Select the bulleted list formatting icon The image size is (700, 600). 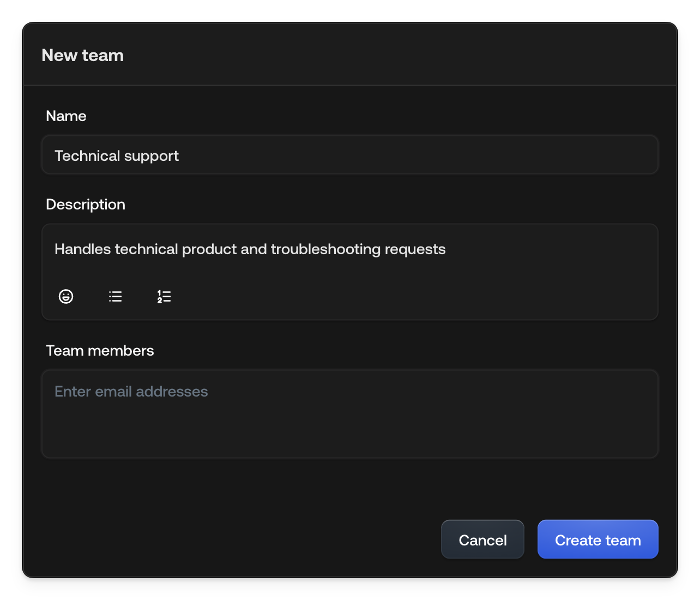click(x=115, y=296)
